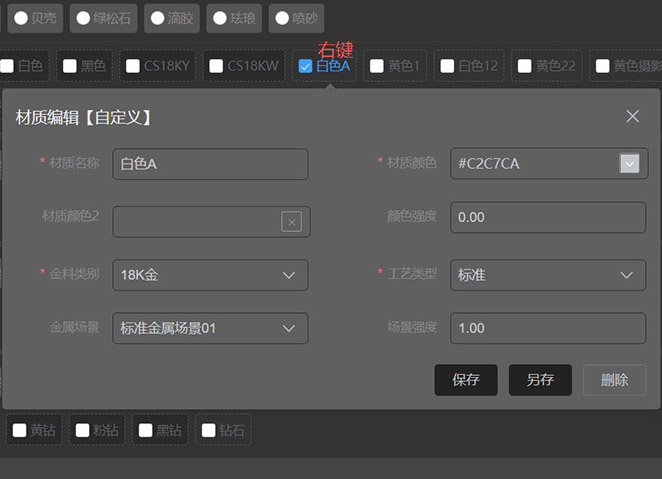662x479 pixels.
Task: Tick the 钻石 checkbox
Action: pyautogui.click(x=208, y=430)
